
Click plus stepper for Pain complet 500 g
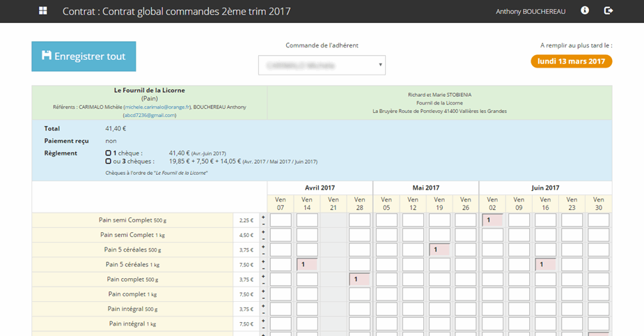click(263, 275)
